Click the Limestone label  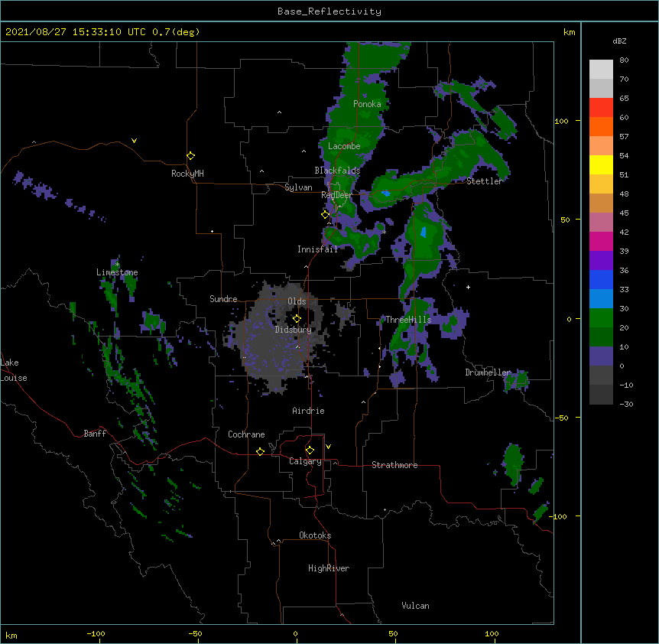tap(117, 272)
